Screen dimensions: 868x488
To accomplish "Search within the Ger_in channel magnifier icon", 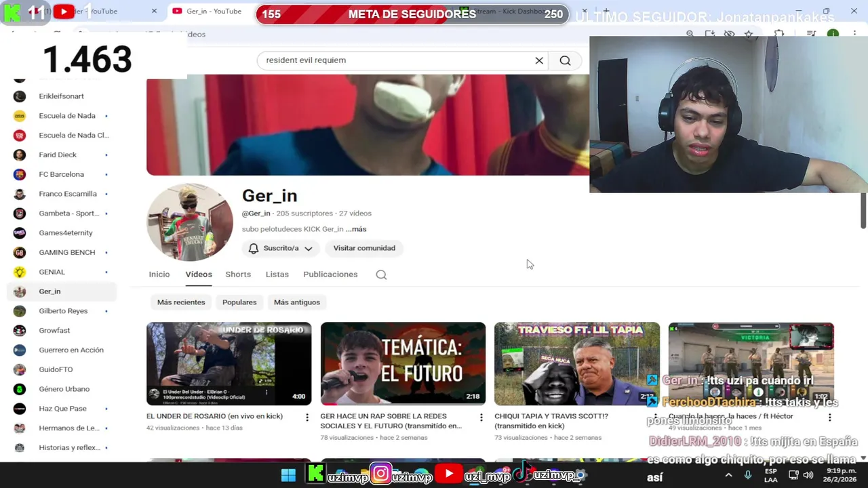I will 381,274.
